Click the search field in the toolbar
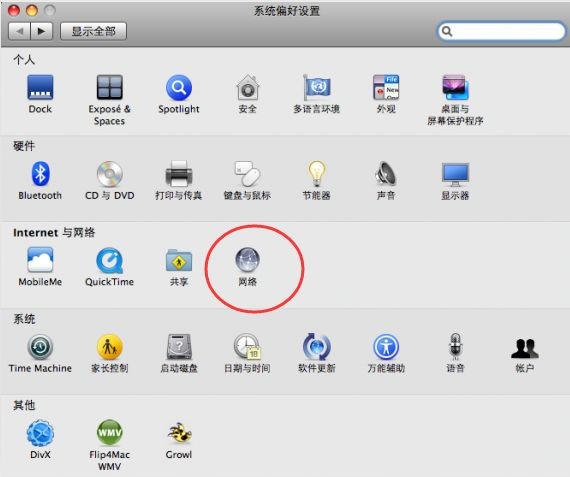Viewport: 570px width, 477px height. click(x=501, y=31)
